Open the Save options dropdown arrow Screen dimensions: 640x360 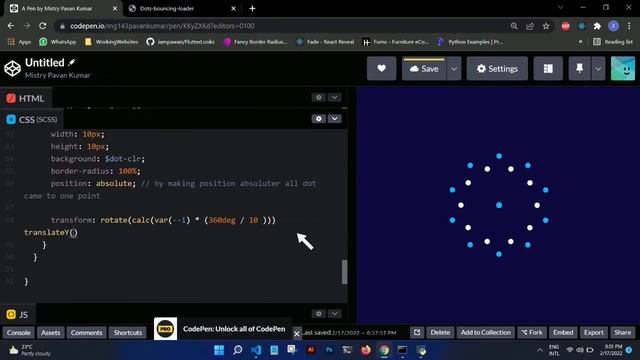click(454, 69)
